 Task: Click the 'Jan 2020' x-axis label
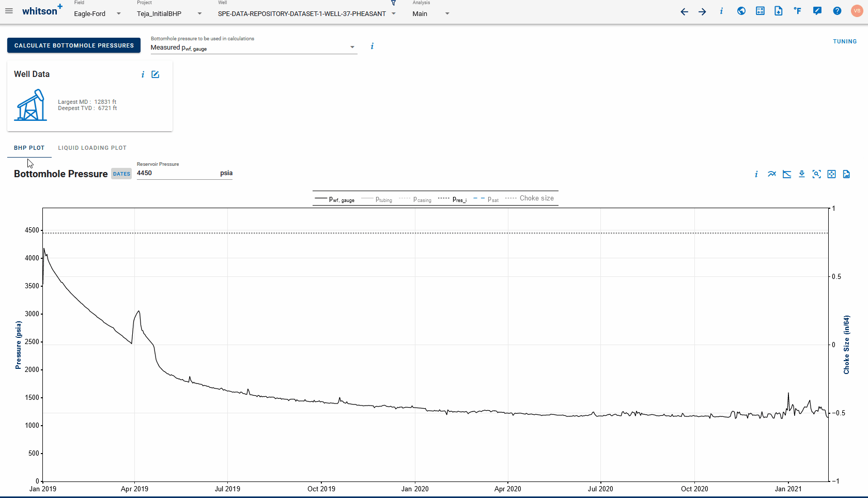pyautogui.click(x=415, y=489)
